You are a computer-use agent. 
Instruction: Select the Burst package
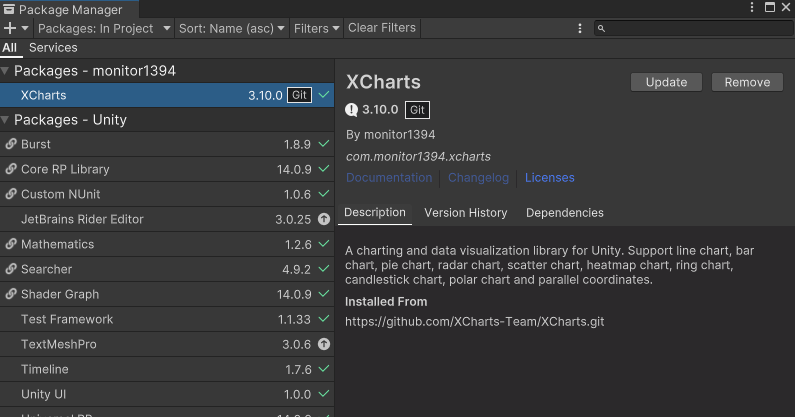point(167,145)
